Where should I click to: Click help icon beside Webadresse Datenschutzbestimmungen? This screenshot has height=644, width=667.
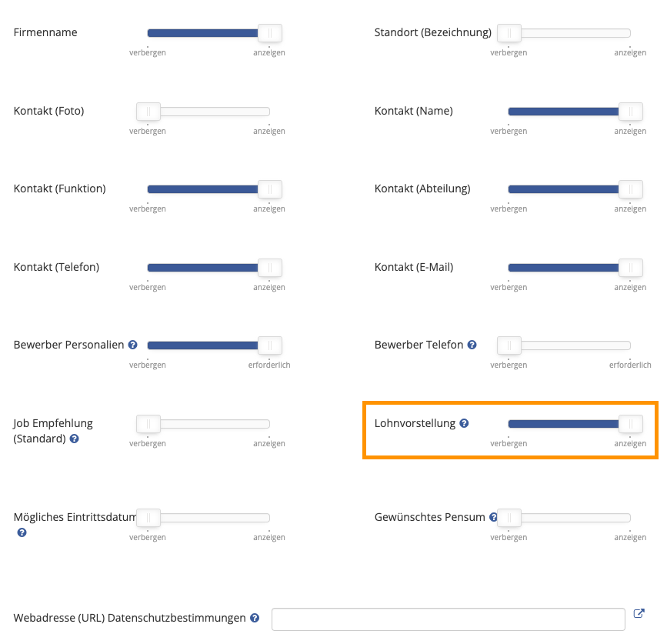(x=255, y=618)
